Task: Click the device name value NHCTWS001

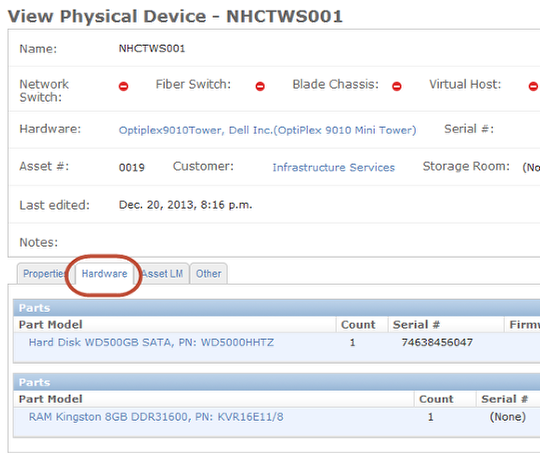Action: 152,49
